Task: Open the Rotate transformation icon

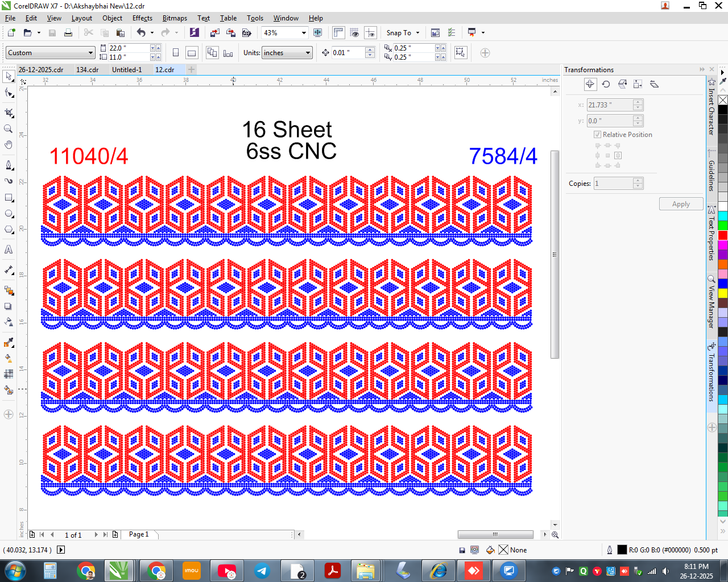Action: click(x=606, y=84)
